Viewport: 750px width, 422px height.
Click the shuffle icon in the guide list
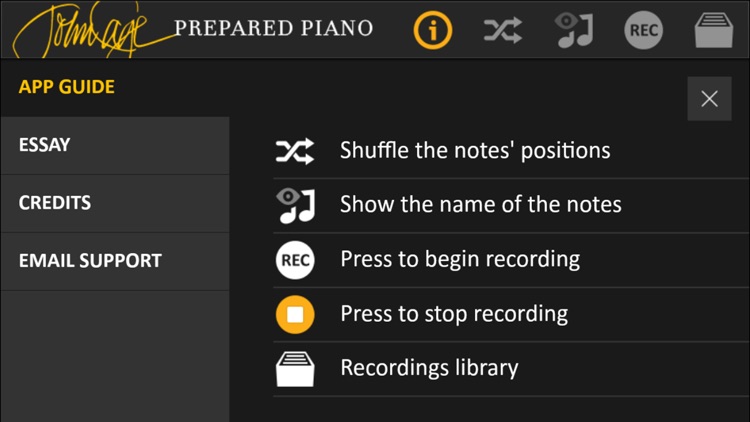[295, 151]
